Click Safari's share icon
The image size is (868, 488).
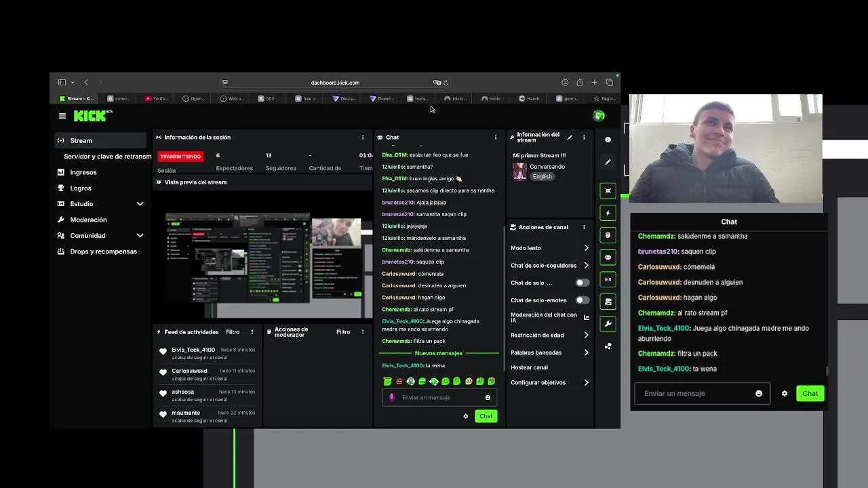pyautogui.click(x=580, y=83)
